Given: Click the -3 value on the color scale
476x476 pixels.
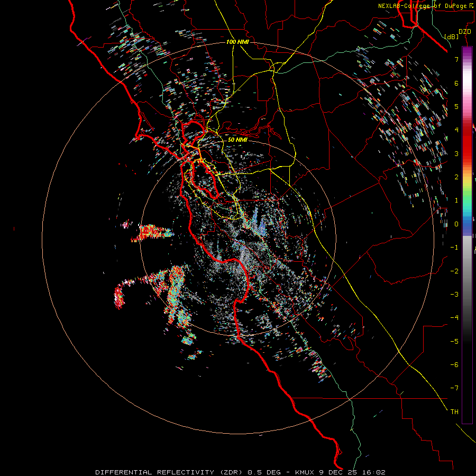Looking at the screenshot, I should pos(454,295).
